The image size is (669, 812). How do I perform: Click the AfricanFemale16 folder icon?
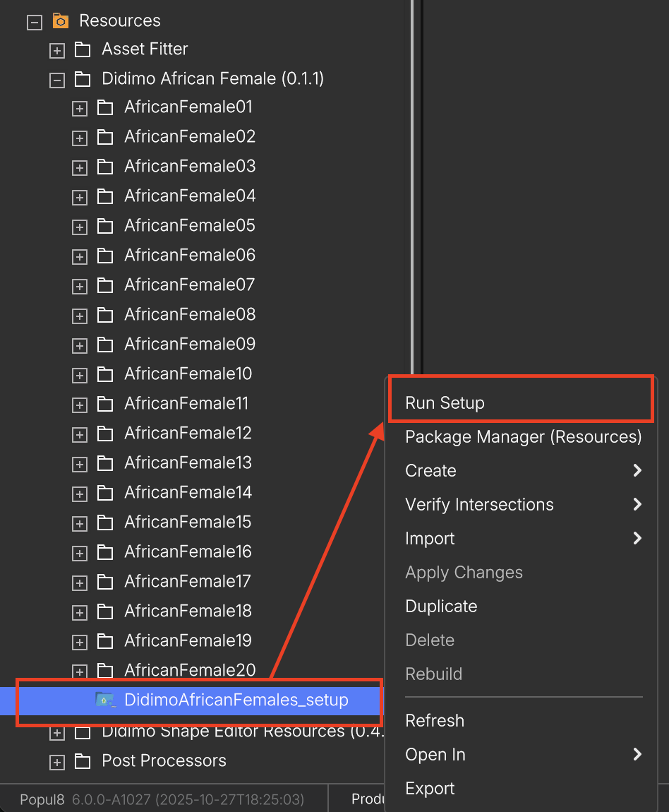click(x=105, y=552)
